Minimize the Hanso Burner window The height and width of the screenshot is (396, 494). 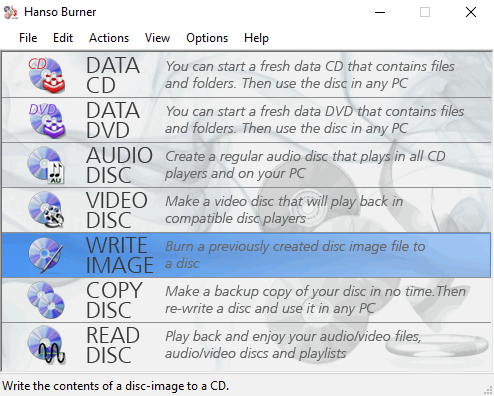pos(380,12)
